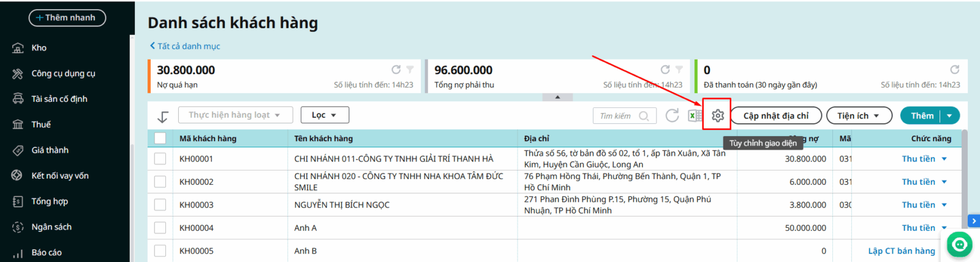Check the row for customer KH00003
This screenshot has width=980, height=262.
click(160, 205)
